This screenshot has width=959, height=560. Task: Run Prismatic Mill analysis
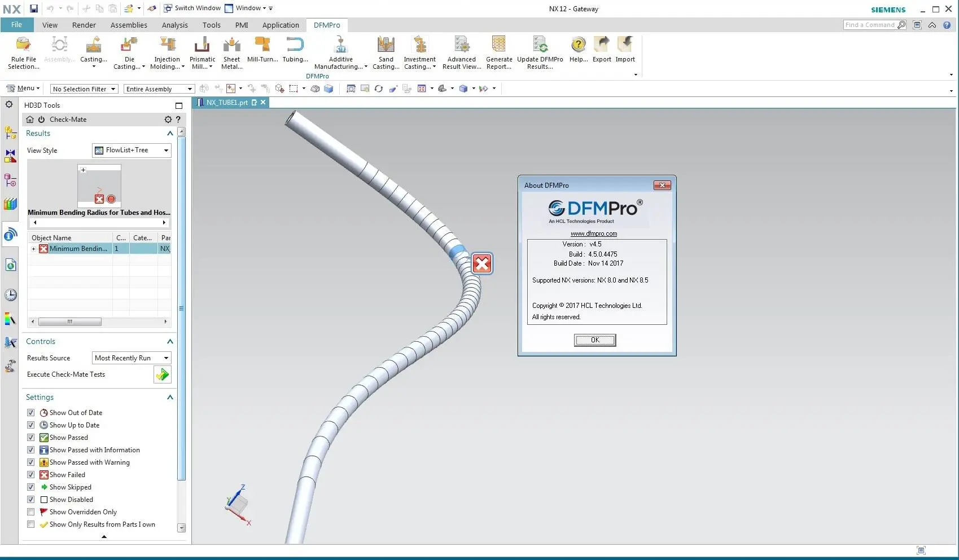point(202,52)
